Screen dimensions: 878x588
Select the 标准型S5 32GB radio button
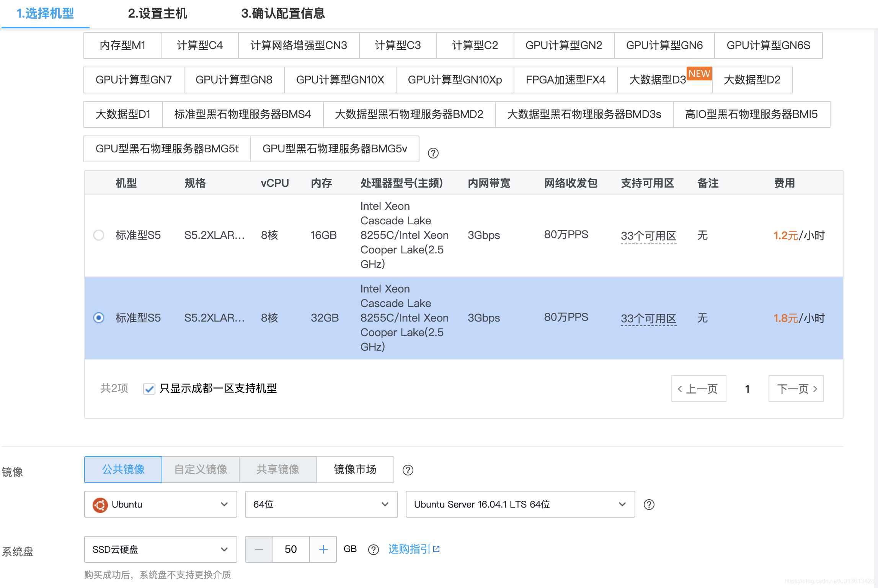99,318
